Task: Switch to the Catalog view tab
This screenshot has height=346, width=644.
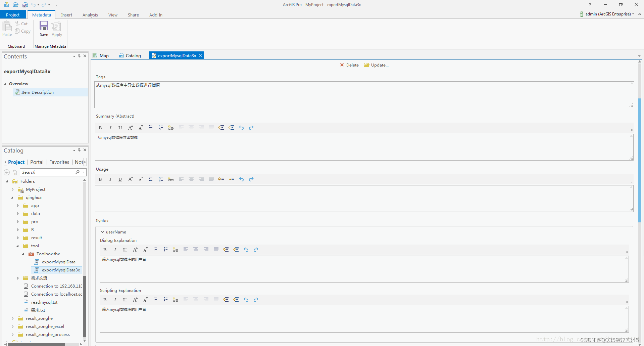Action: (130, 56)
